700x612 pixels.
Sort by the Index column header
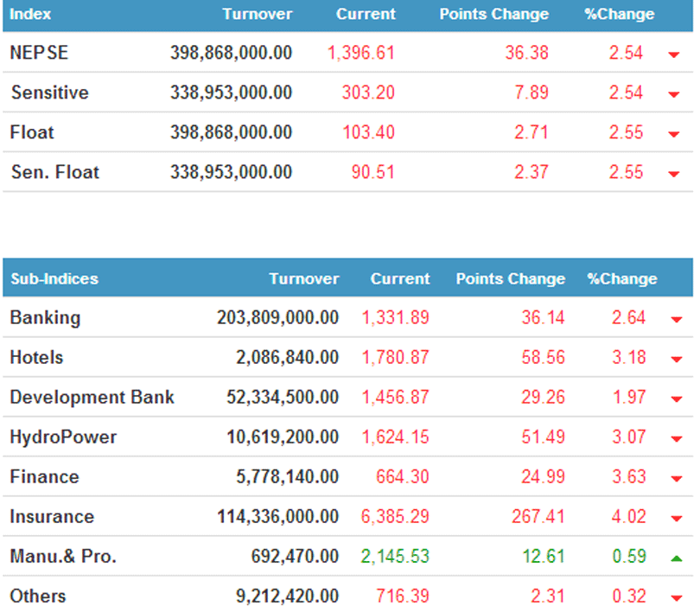click(30, 15)
